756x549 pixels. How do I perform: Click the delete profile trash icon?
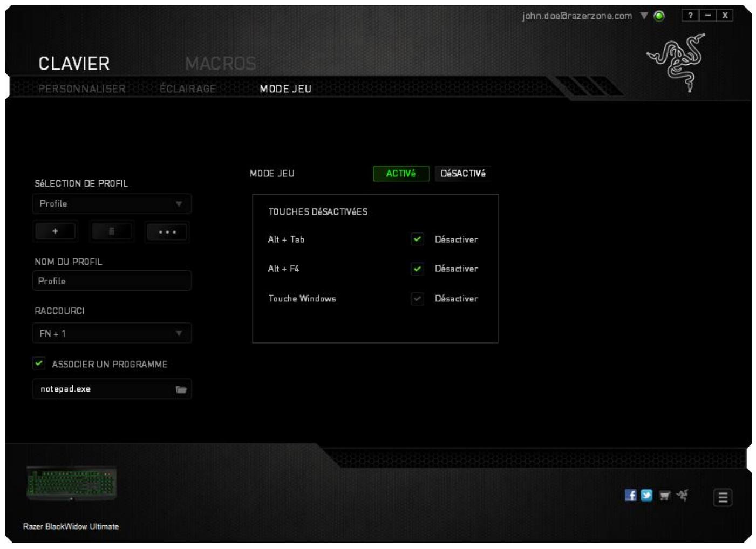pos(111,231)
